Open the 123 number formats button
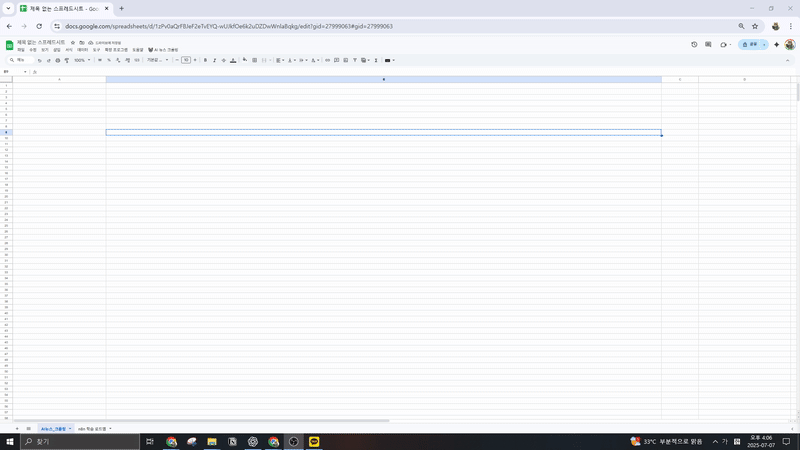 pyautogui.click(x=137, y=60)
